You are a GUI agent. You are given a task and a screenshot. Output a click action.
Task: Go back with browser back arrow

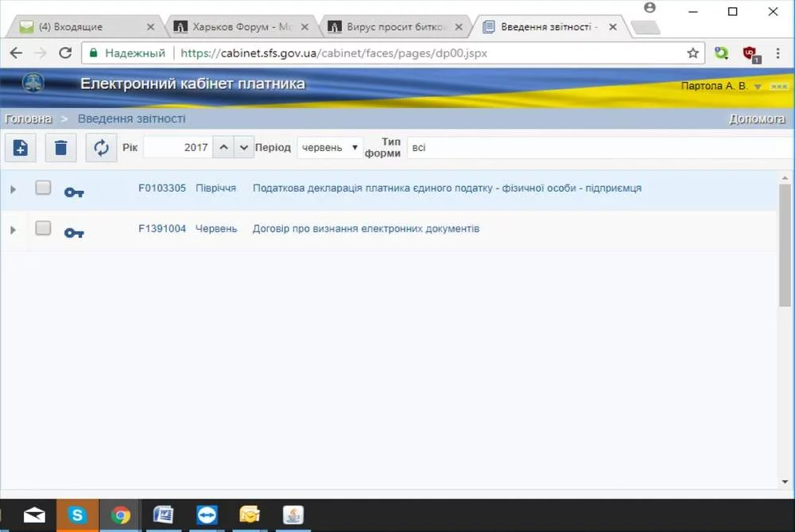pos(16,52)
